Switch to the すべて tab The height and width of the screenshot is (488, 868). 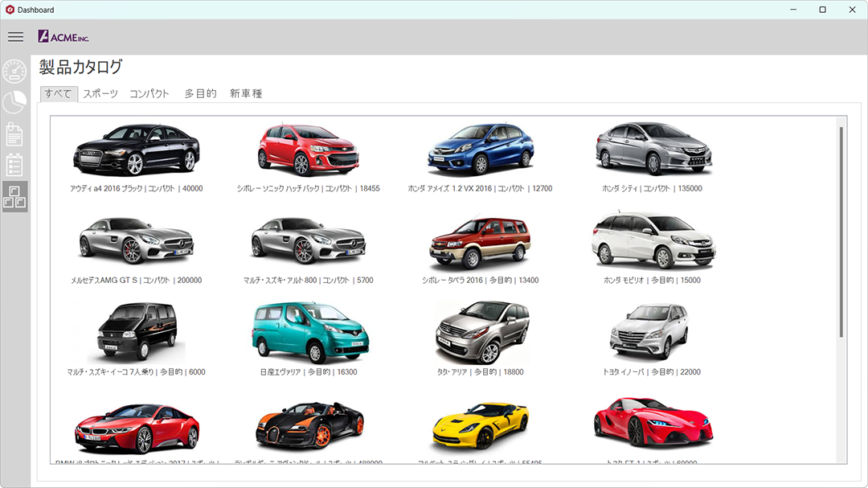pos(58,93)
